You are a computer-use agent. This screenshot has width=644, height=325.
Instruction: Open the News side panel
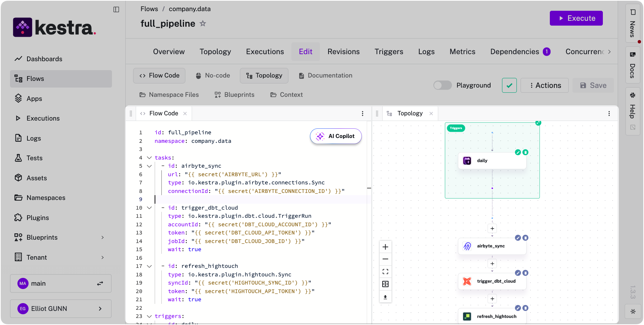pyautogui.click(x=633, y=23)
